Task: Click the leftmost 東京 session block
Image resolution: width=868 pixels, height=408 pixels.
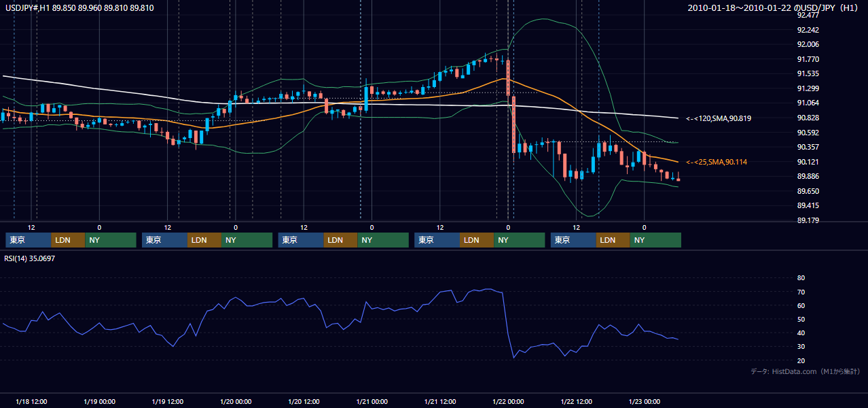Action: 29,240
